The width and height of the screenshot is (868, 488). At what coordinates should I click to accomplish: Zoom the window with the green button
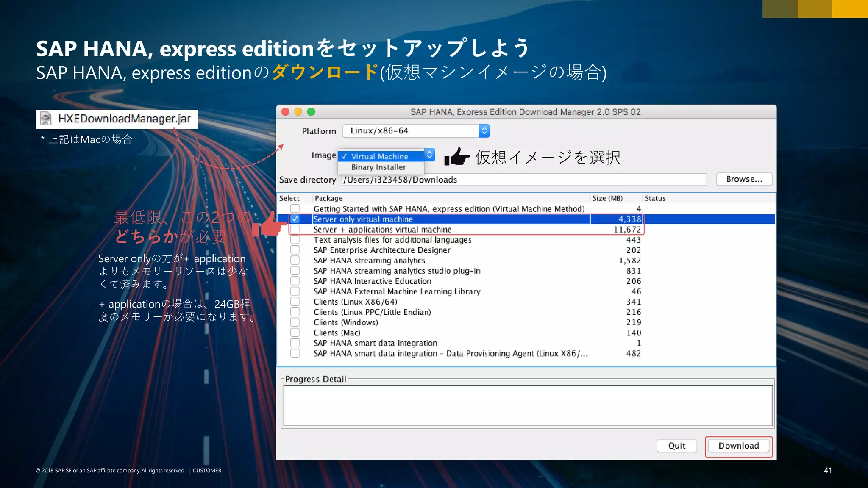311,112
